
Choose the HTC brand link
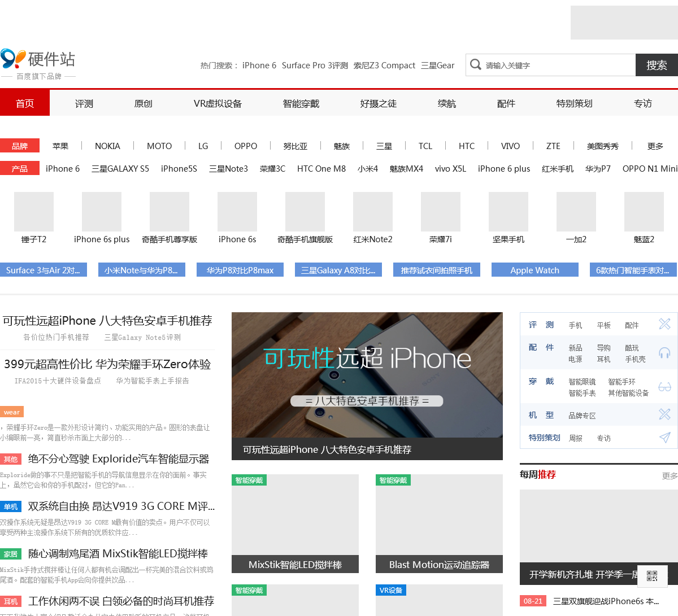point(467,146)
